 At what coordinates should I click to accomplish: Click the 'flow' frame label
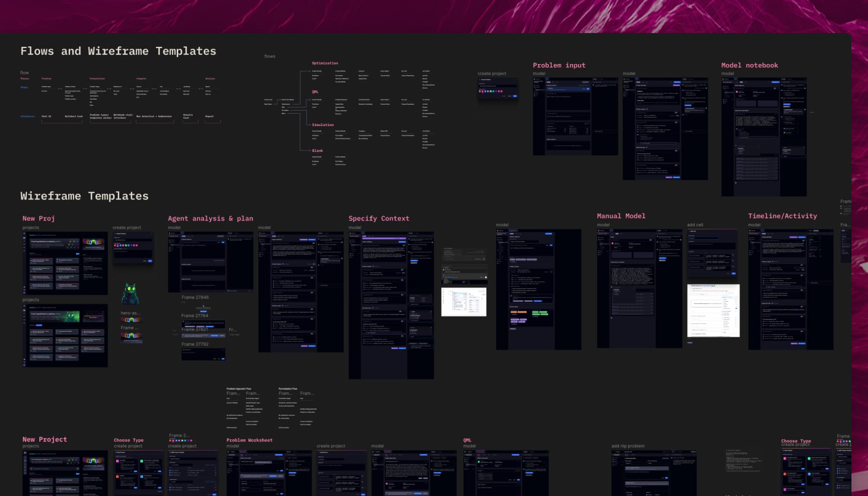[24, 73]
